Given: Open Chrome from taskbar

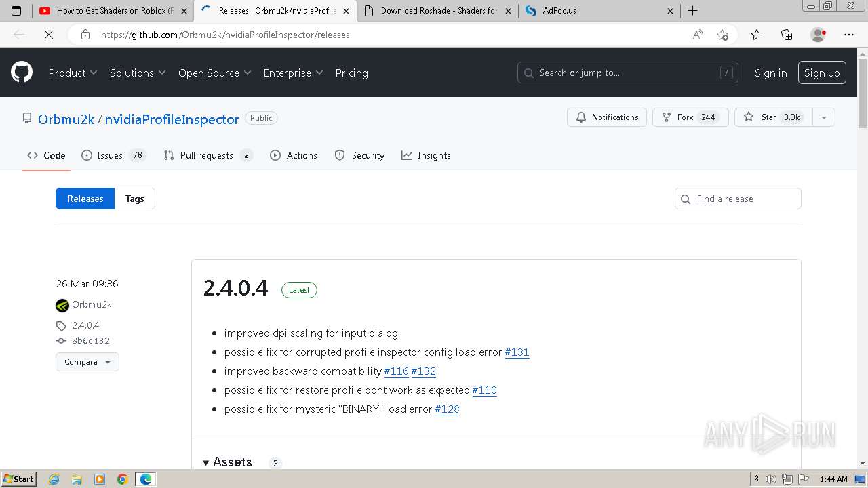Looking at the screenshot, I should coord(122,479).
